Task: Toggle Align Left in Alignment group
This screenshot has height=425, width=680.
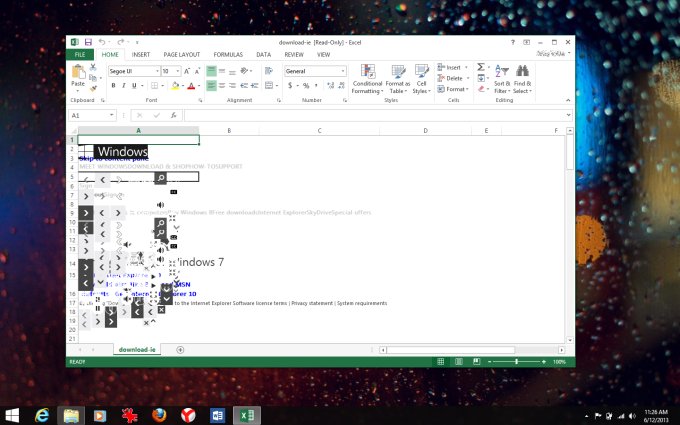Action: [211, 85]
